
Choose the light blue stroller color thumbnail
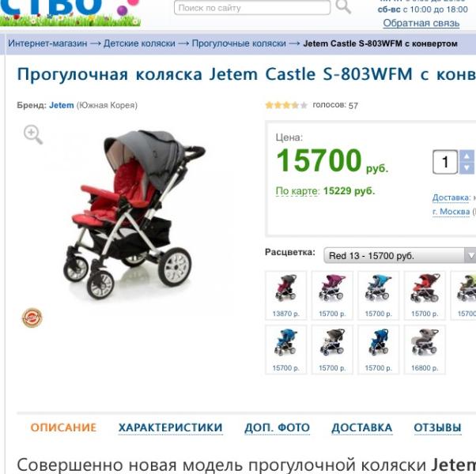[378, 295]
